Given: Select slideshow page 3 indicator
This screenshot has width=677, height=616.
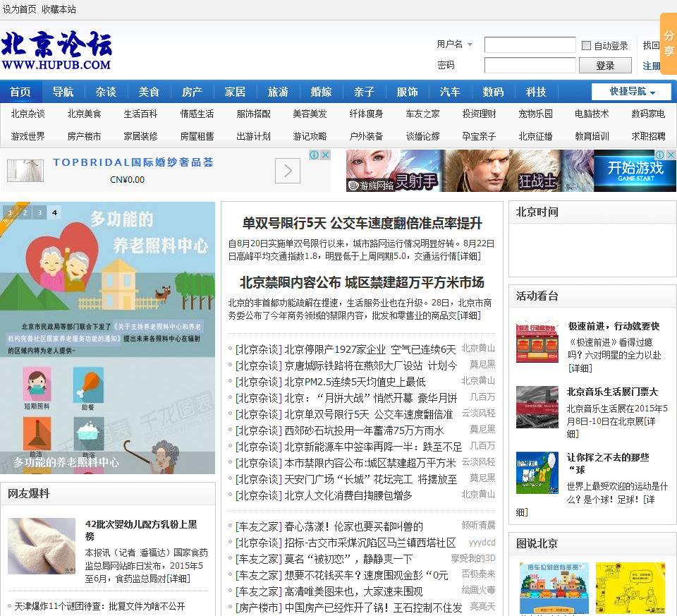Looking at the screenshot, I should point(39,212).
